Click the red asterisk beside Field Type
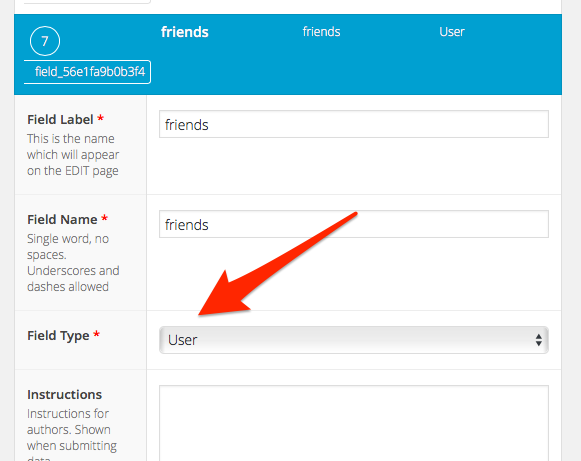The image size is (581, 461). pyautogui.click(x=97, y=335)
